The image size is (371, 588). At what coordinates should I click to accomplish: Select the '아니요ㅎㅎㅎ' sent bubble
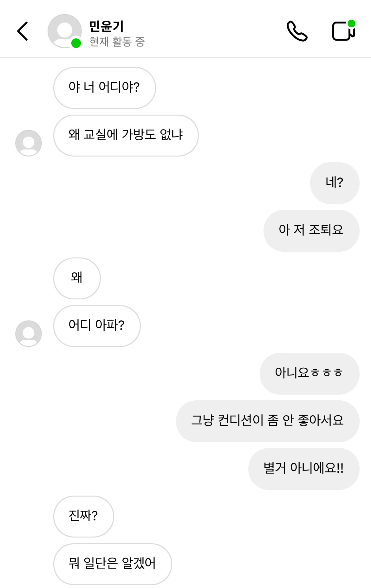tap(309, 373)
